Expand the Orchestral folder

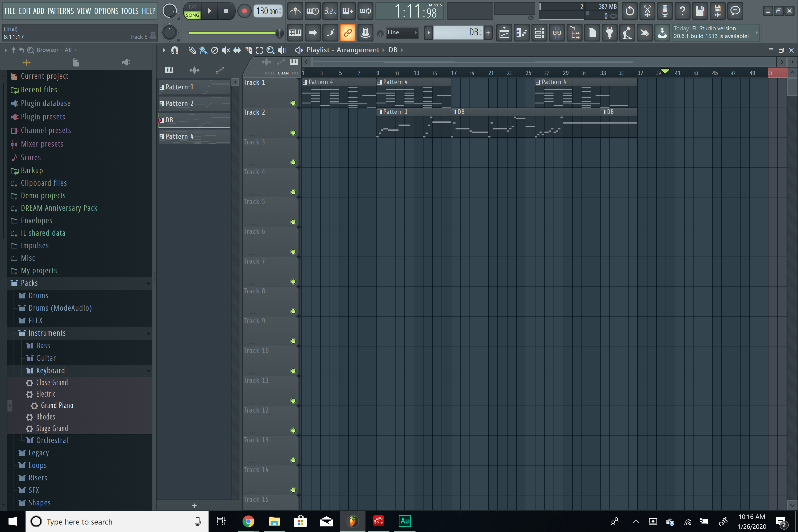52,440
